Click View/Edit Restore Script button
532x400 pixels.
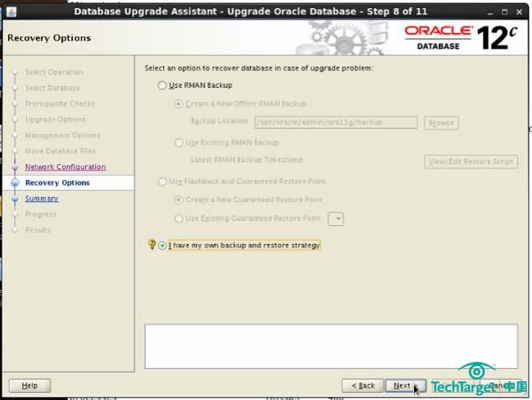click(x=471, y=161)
